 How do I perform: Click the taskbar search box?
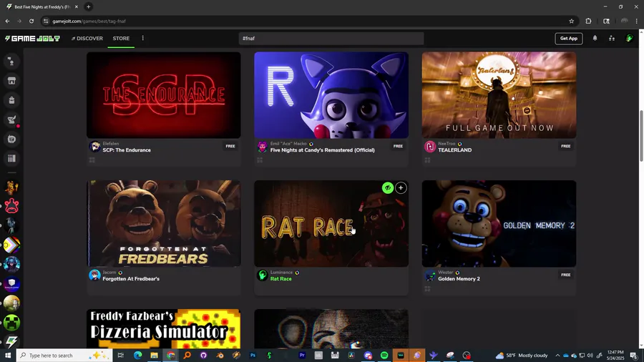[x=64, y=356]
